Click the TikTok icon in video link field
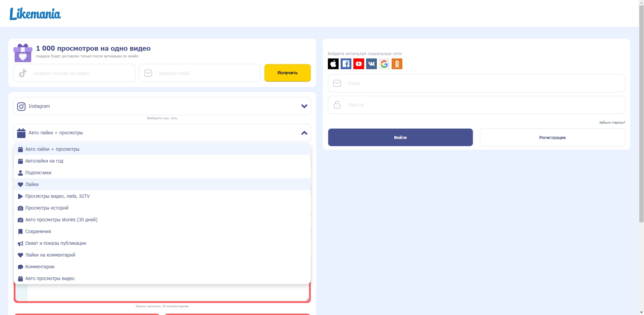This screenshot has width=644, height=315. (23, 73)
